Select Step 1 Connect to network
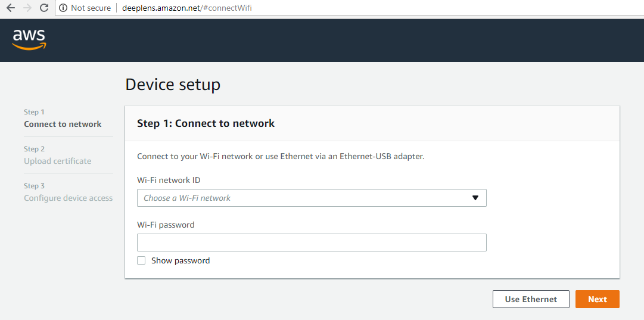Screen dimensions: 644x320 tap(63, 124)
